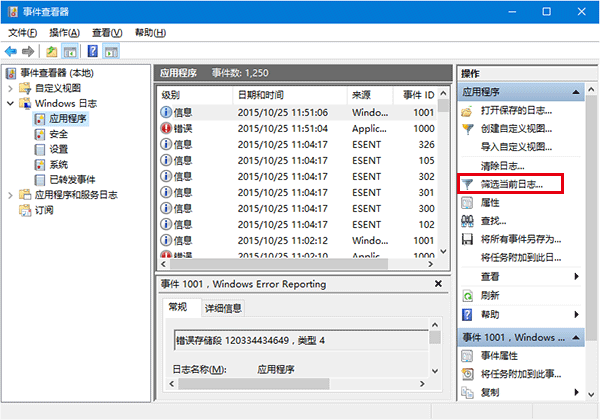Click 清除日志 (Clear Log) action
600x420 pixels.
[502, 165]
